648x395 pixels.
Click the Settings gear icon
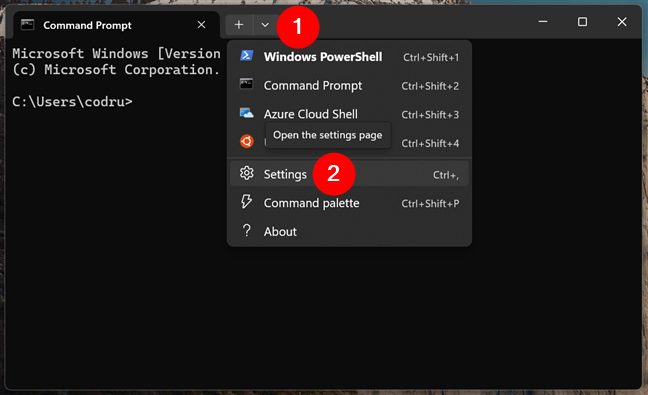[247, 174]
